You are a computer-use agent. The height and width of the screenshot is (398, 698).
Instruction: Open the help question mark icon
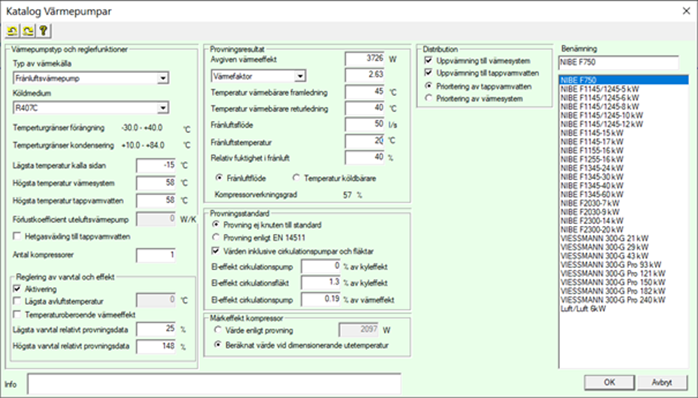[x=43, y=31]
